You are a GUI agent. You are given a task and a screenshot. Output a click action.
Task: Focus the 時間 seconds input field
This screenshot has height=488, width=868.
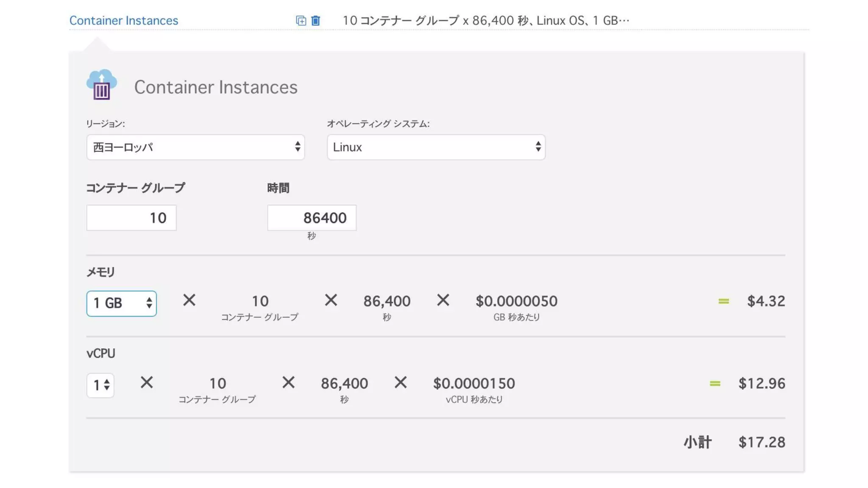coord(312,218)
